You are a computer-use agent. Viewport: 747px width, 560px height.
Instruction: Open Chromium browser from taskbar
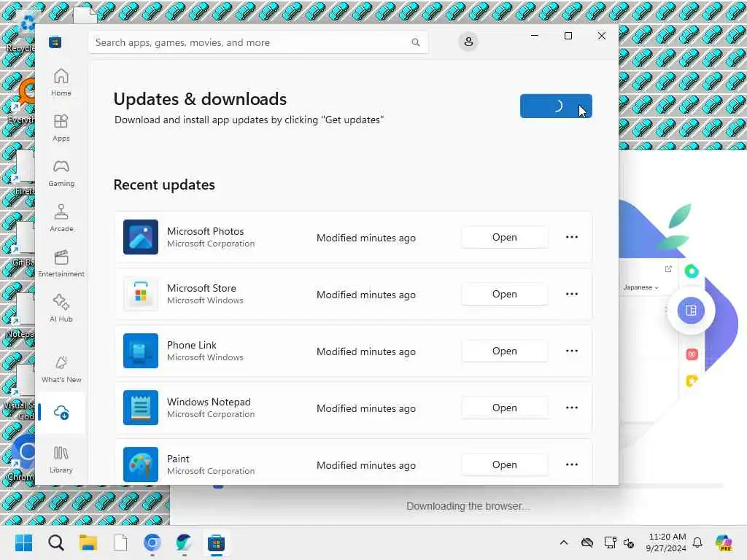click(152, 542)
